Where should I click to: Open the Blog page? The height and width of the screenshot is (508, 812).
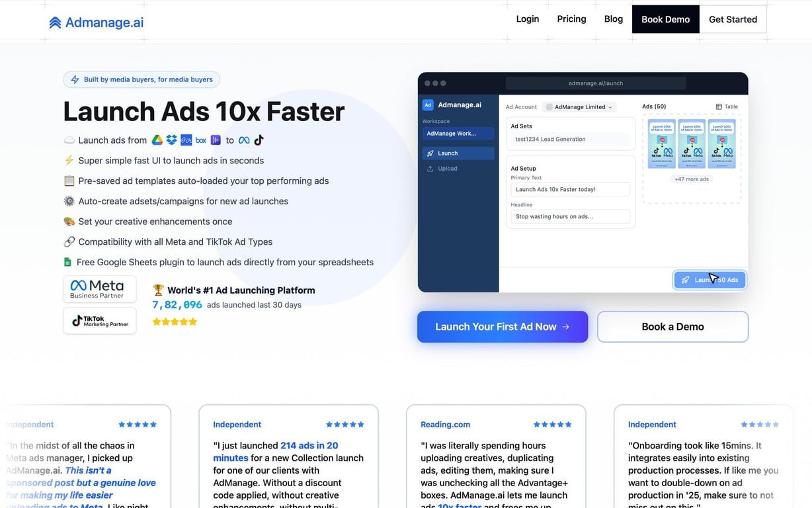click(614, 19)
